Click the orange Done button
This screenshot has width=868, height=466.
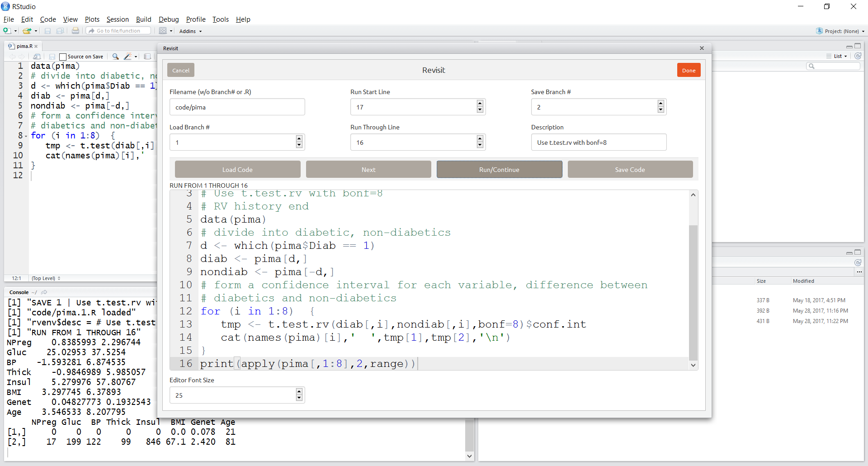688,70
